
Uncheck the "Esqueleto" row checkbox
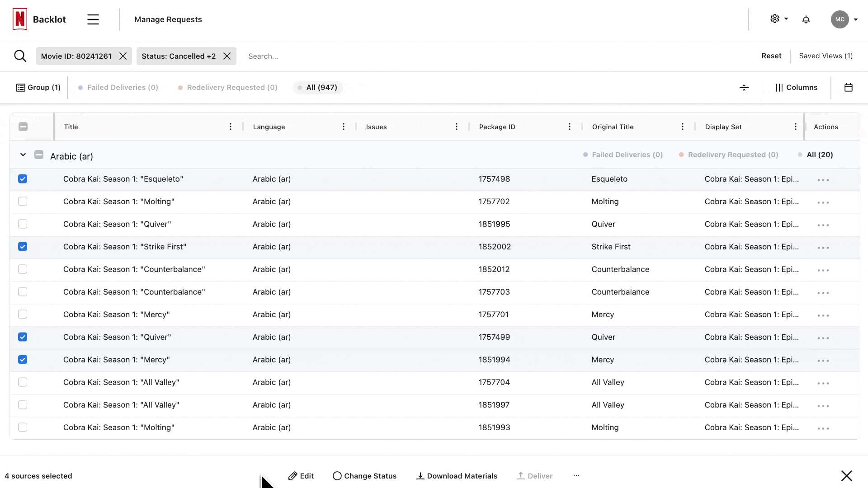pyautogui.click(x=23, y=179)
